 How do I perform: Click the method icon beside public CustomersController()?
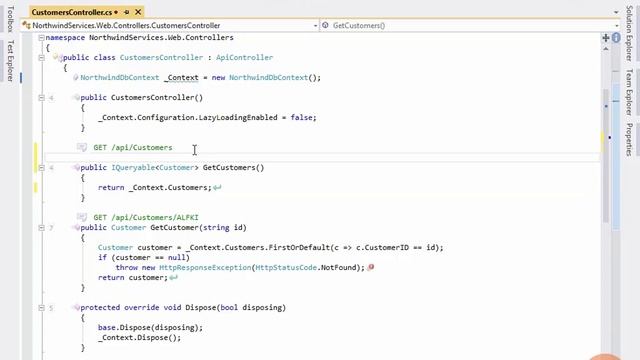click(x=76, y=98)
